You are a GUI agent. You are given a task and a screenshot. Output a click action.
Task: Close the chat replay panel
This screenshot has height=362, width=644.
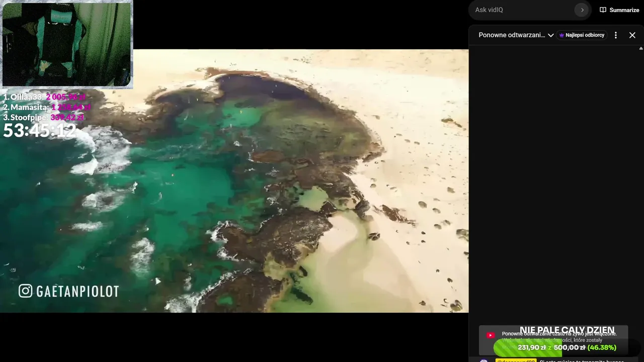point(632,35)
